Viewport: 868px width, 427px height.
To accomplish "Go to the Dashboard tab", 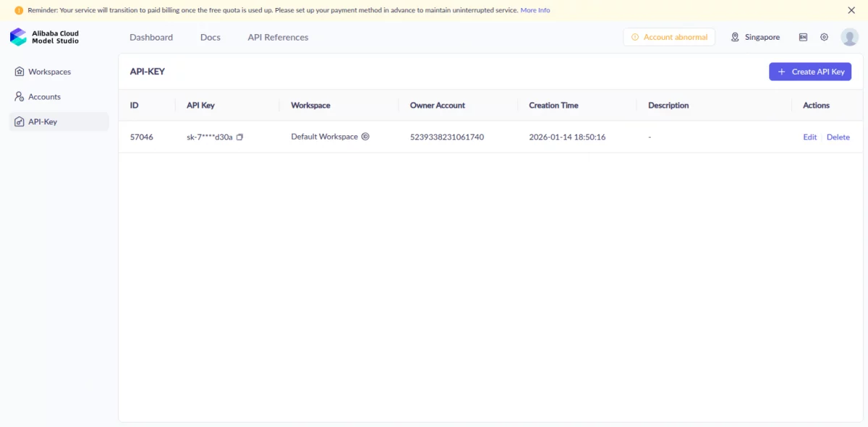I will [151, 37].
